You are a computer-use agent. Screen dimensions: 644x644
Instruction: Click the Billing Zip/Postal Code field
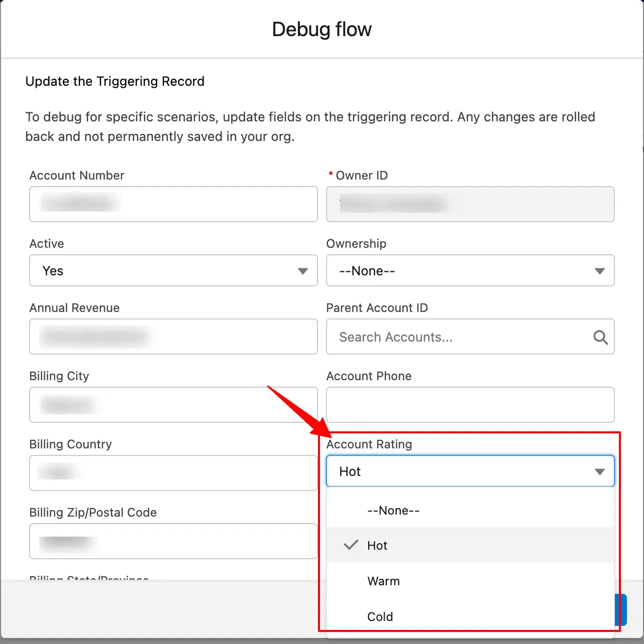[x=174, y=541]
